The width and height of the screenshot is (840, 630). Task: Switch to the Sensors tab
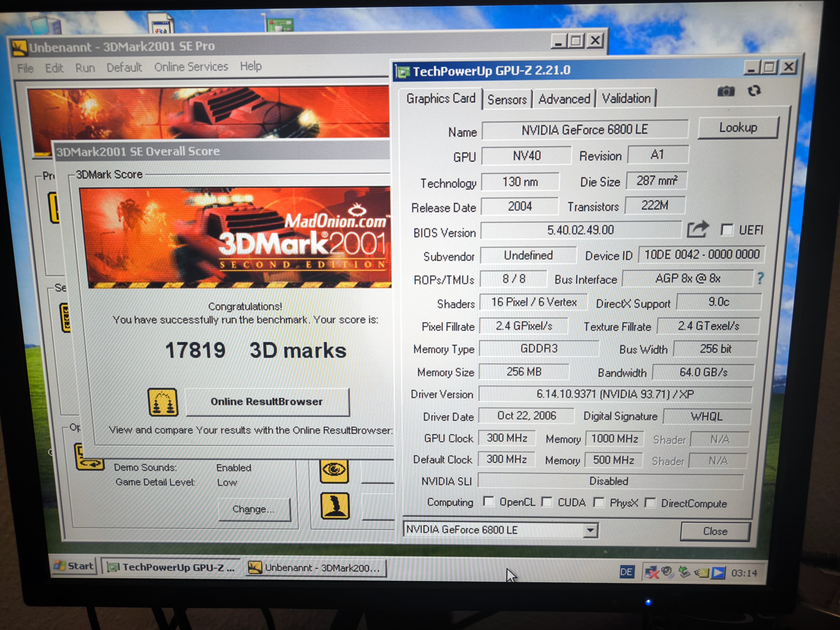507,99
